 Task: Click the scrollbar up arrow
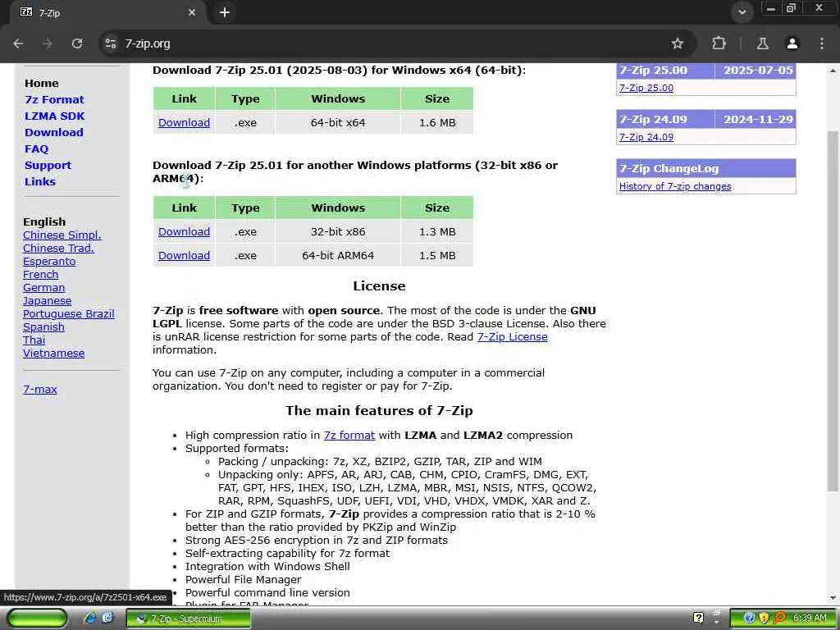[x=833, y=71]
